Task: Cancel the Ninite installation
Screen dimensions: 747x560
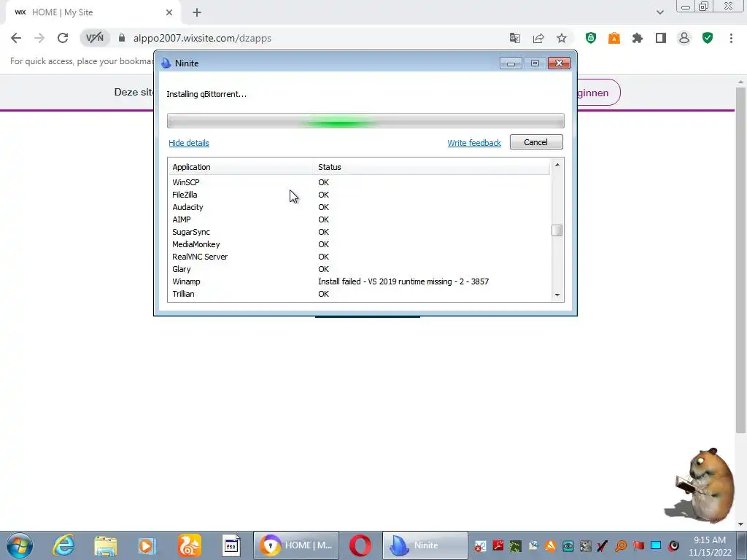Action: [x=536, y=142]
